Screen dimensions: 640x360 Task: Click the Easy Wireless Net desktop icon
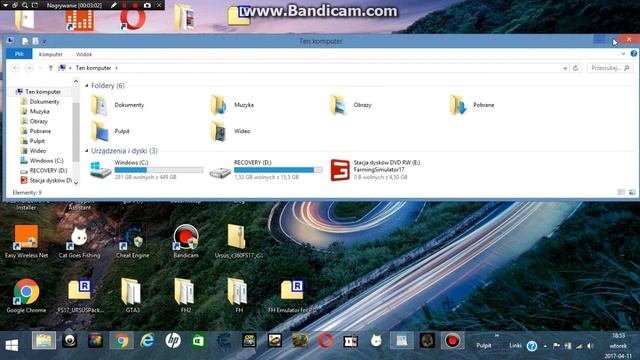(x=27, y=241)
